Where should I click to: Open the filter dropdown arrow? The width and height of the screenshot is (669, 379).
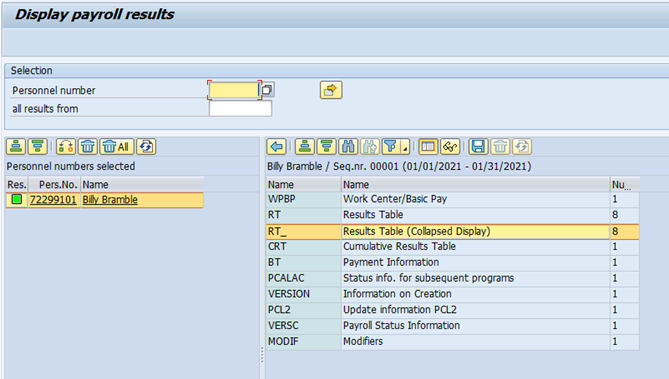(x=405, y=148)
